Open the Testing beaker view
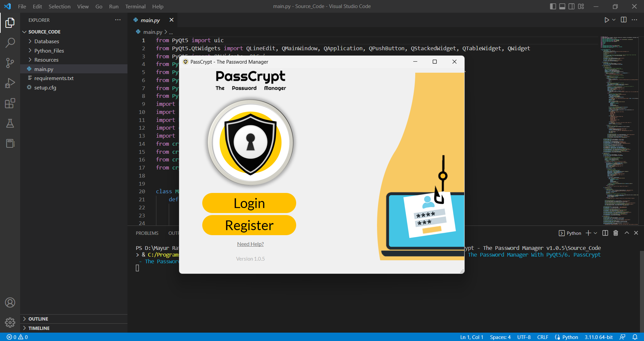Viewport: 644px width, 341px height. coord(10,123)
